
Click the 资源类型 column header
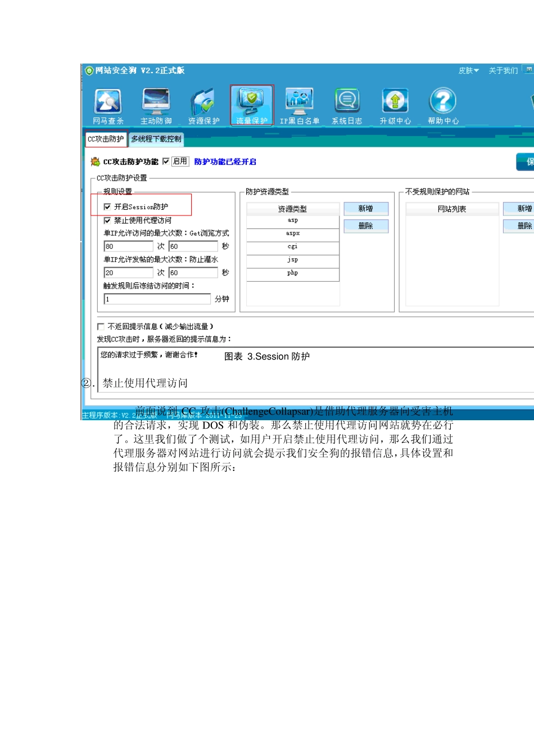pyautogui.click(x=293, y=209)
